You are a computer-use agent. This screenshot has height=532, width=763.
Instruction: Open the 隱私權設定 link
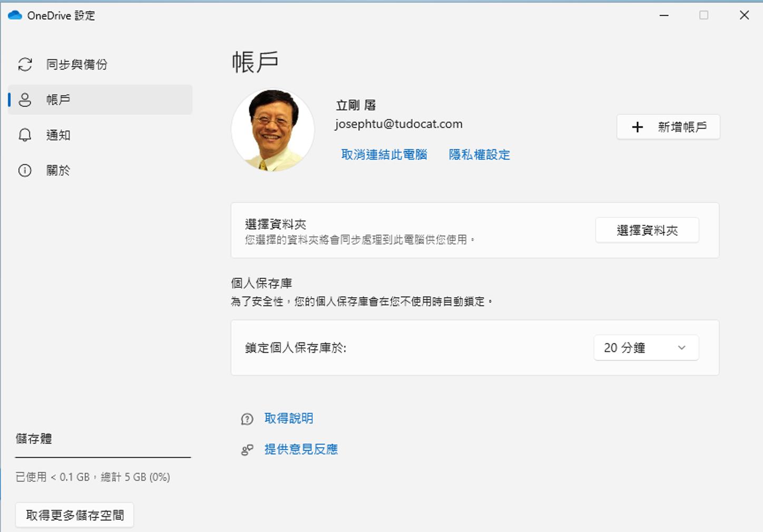[480, 154]
